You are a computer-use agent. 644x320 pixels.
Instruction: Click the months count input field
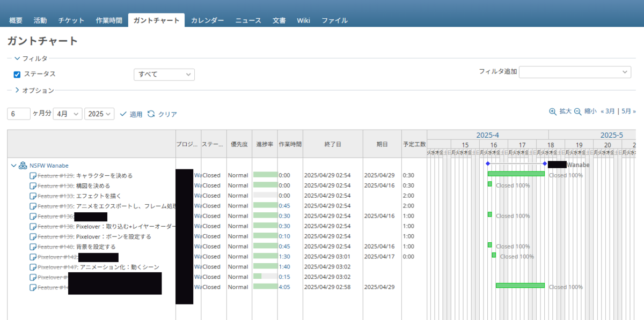(x=19, y=114)
